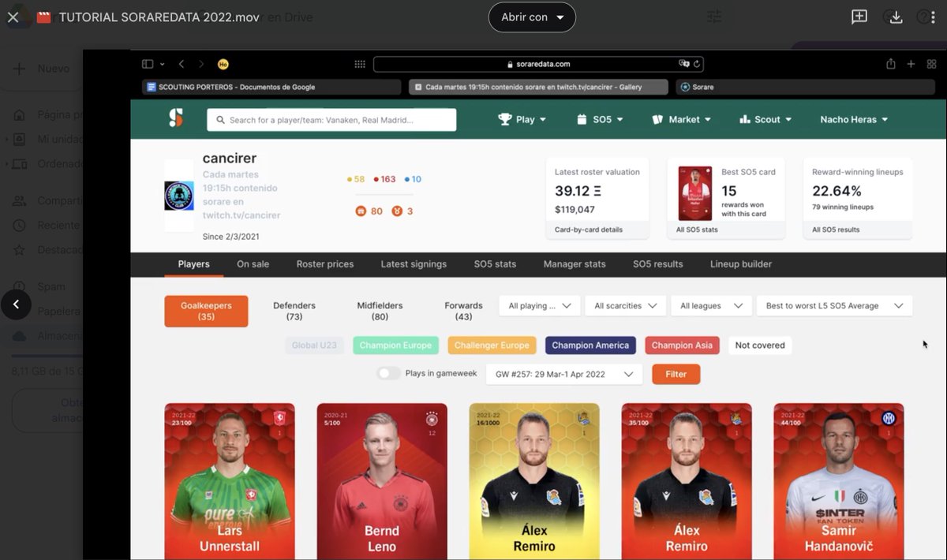The image size is (947, 560).
Task: Go to the SO5 results tab
Action: (658, 264)
